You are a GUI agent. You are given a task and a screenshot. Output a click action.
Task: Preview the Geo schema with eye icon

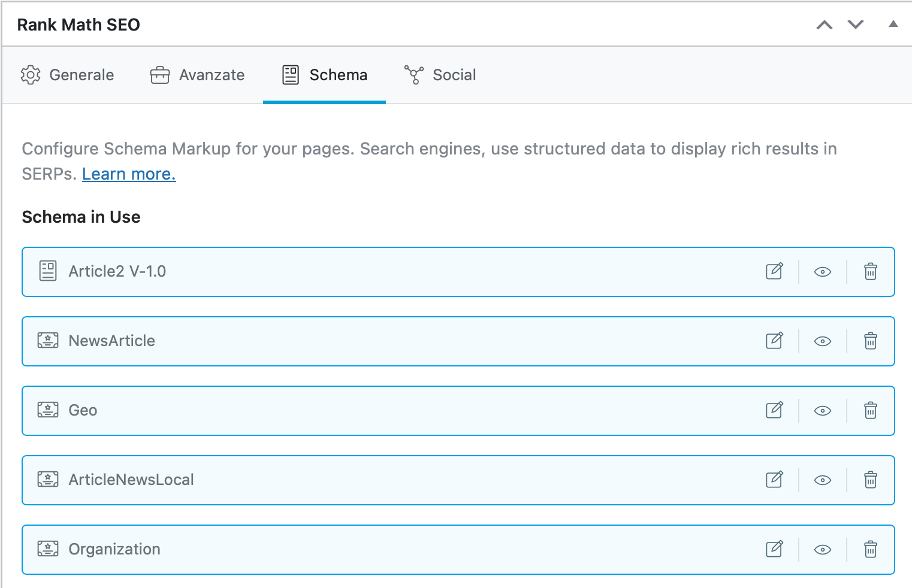pyautogui.click(x=823, y=411)
